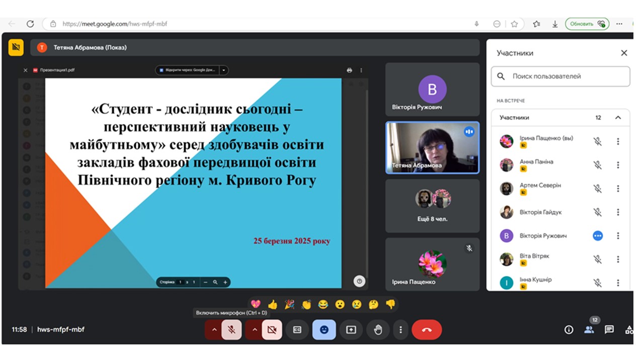Click the Обновить browser button
The width and height of the screenshot is (644, 362).
tap(587, 24)
